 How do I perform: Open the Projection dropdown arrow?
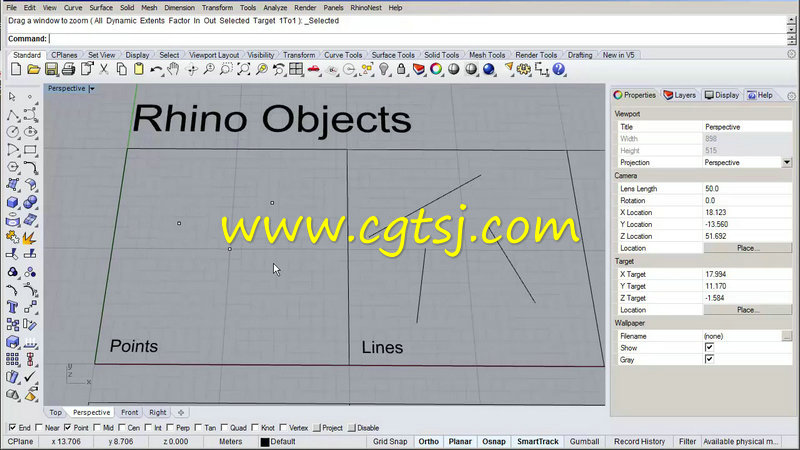(787, 162)
